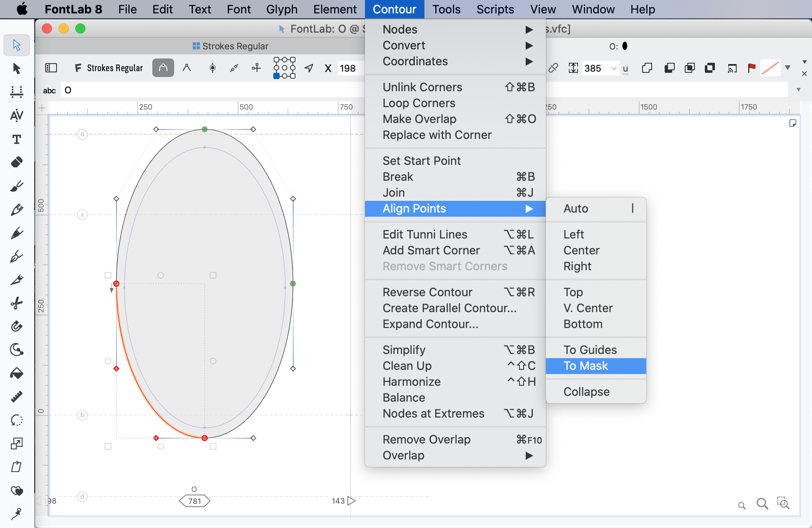Toggle the sidebar panel icon
This screenshot has width=812, height=528.
click(x=51, y=68)
